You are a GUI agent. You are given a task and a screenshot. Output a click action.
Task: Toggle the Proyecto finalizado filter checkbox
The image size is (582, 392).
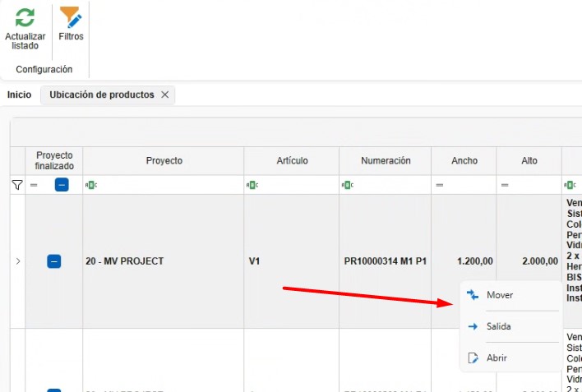(x=62, y=184)
